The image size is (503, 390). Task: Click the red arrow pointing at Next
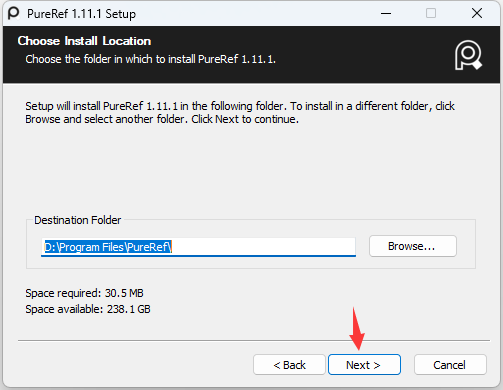[357, 329]
